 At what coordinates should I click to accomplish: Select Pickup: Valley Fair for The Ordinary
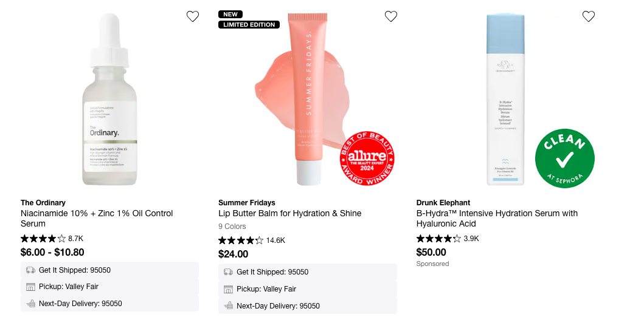(x=69, y=287)
